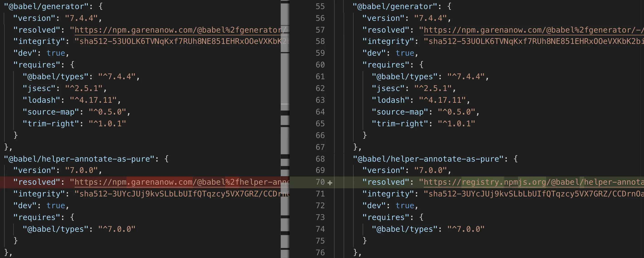Click "dev": true under helper-annotate-as-pure in left pane

point(39,205)
